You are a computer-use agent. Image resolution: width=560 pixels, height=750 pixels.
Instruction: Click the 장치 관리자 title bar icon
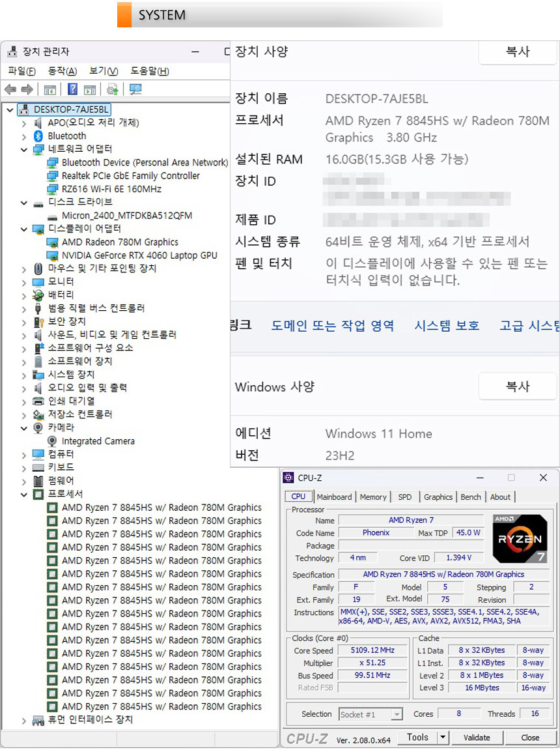(12, 51)
